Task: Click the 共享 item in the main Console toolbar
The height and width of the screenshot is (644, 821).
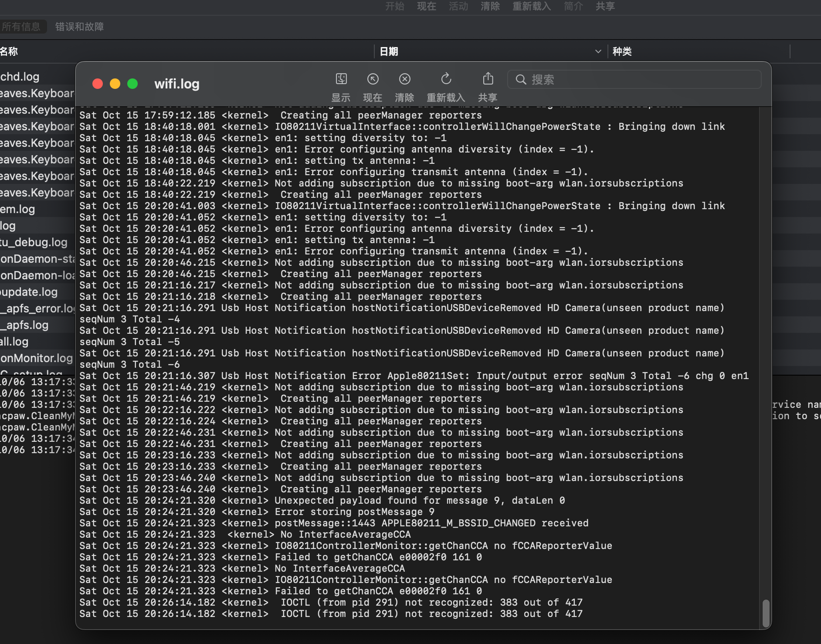Action: click(606, 6)
